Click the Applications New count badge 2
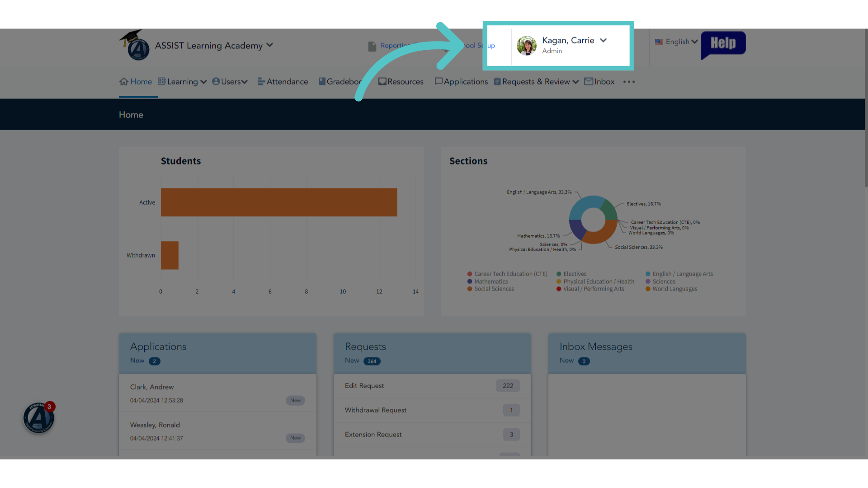868x488 pixels. click(x=155, y=361)
